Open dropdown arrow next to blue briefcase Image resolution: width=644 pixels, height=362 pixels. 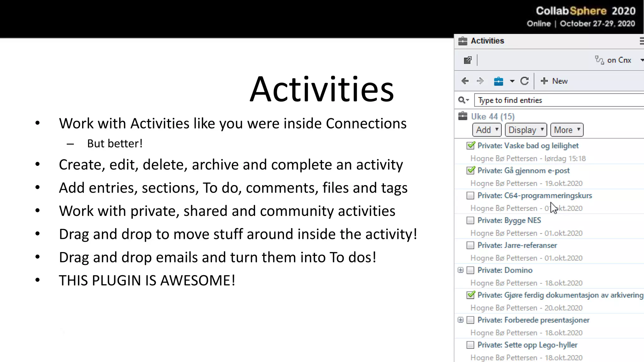coord(512,81)
